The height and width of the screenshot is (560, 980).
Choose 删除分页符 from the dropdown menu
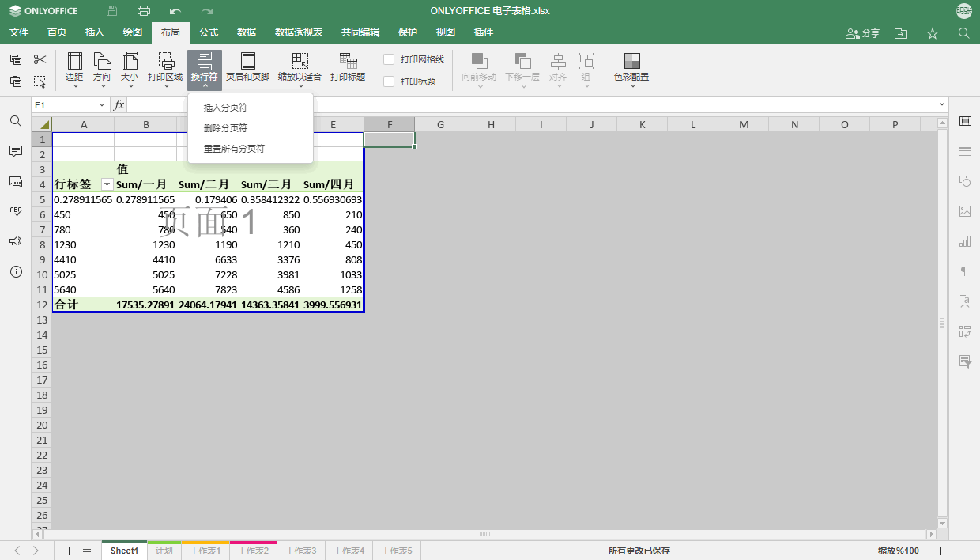tap(251, 128)
